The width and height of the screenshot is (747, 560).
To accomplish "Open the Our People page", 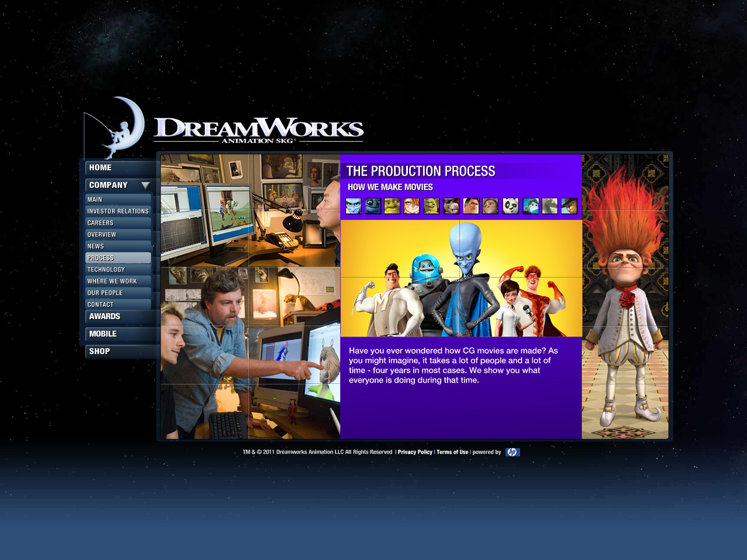I will tap(118, 293).
